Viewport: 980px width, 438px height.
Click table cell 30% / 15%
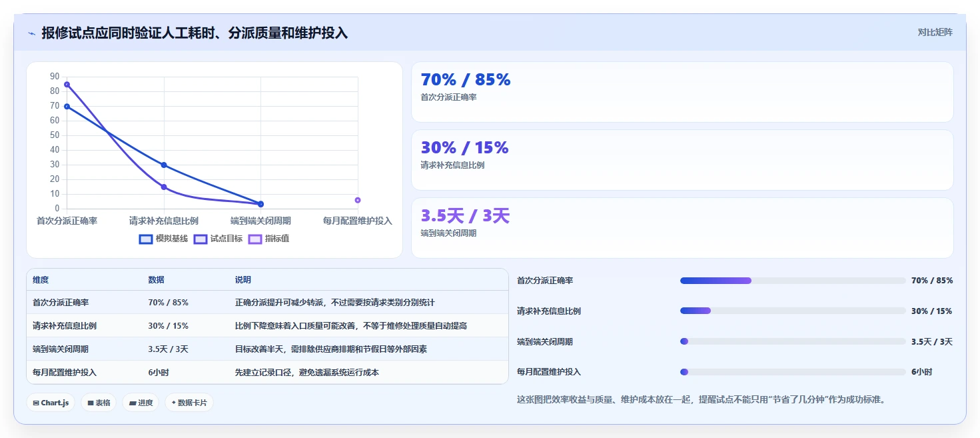168,326
